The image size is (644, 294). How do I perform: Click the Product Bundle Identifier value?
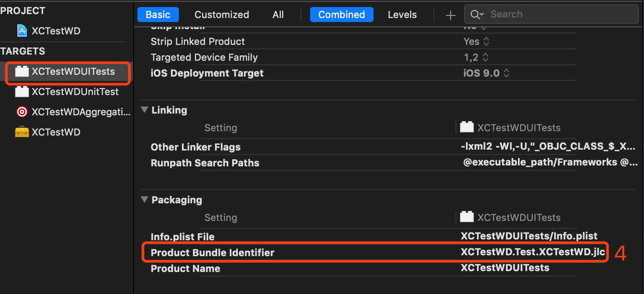[533, 253]
